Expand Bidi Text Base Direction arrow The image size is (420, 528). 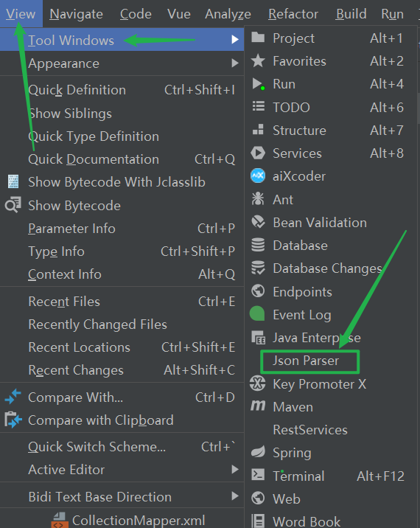point(235,496)
